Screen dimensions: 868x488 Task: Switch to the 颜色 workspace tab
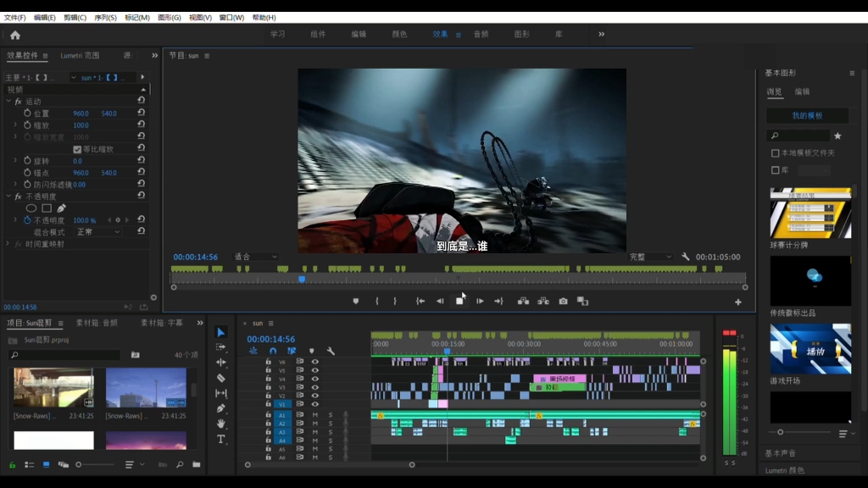pos(399,35)
